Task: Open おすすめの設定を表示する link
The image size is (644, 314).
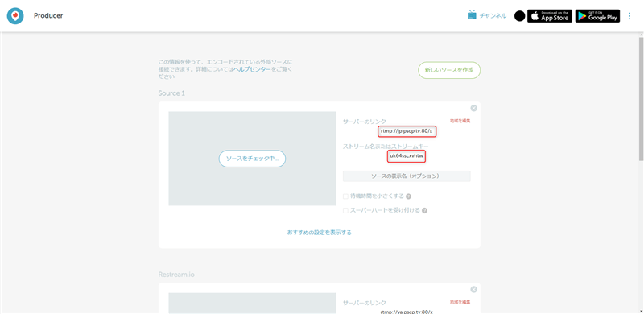Action: tap(319, 233)
